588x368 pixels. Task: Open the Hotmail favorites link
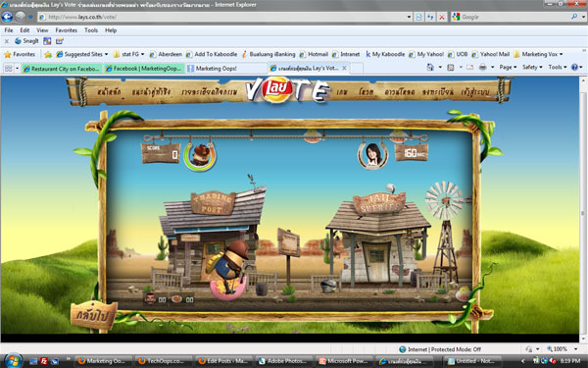coord(314,54)
